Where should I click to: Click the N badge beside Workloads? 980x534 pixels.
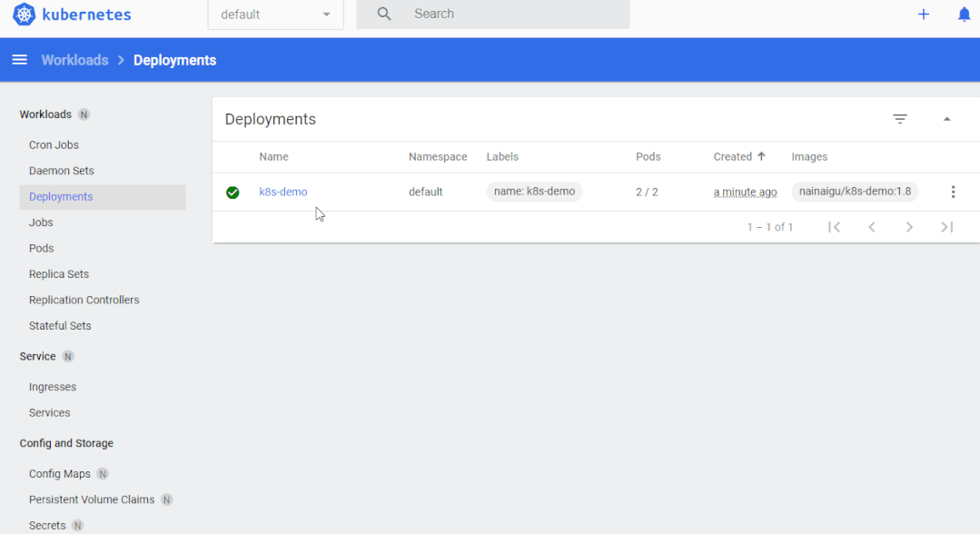[x=84, y=114]
